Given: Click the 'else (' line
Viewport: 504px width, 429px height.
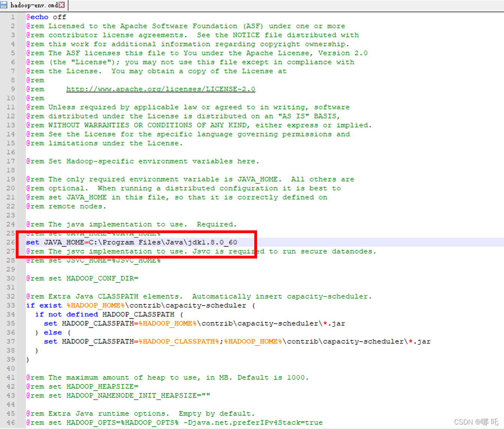Looking at the screenshot, I should [x=53, y=332].
